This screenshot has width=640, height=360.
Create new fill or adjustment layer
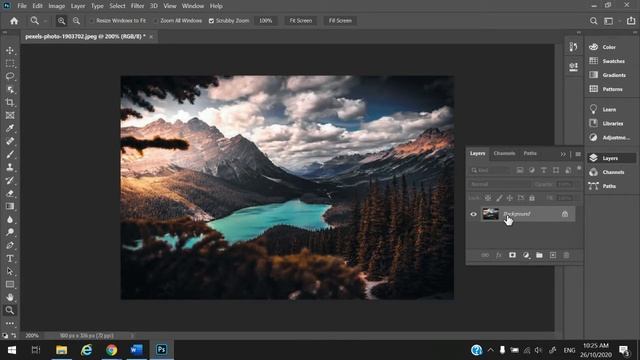click(526, 255)
